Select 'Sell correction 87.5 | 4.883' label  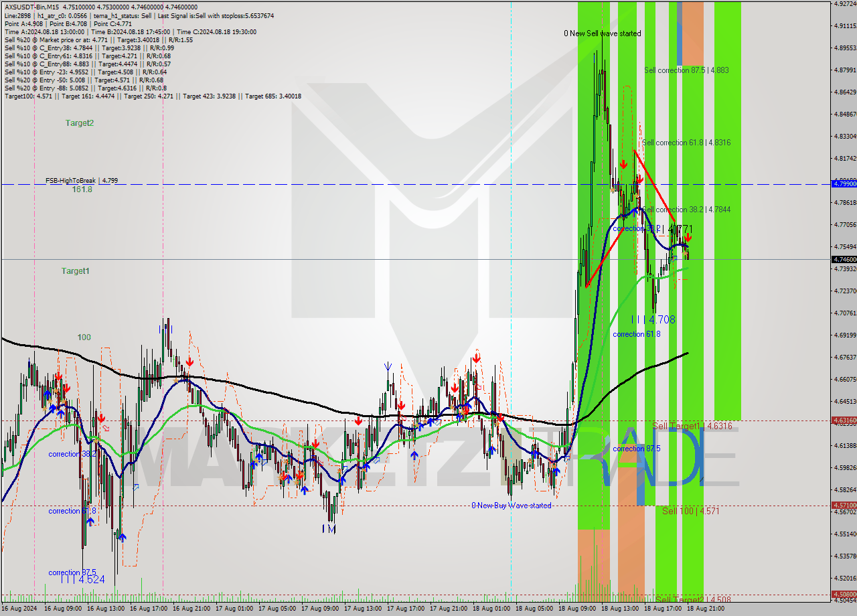click(x=686, y=70)
